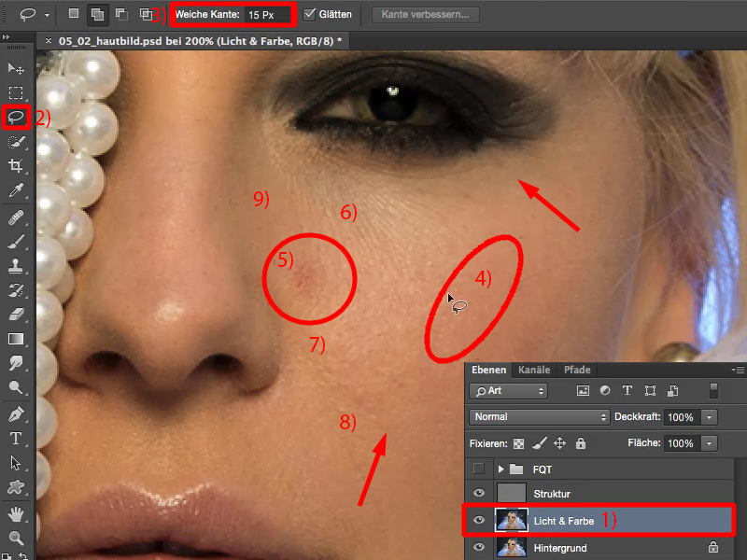Switch to the Kanäle tab
The image size is (747, 560).
[x=534, y=370]
